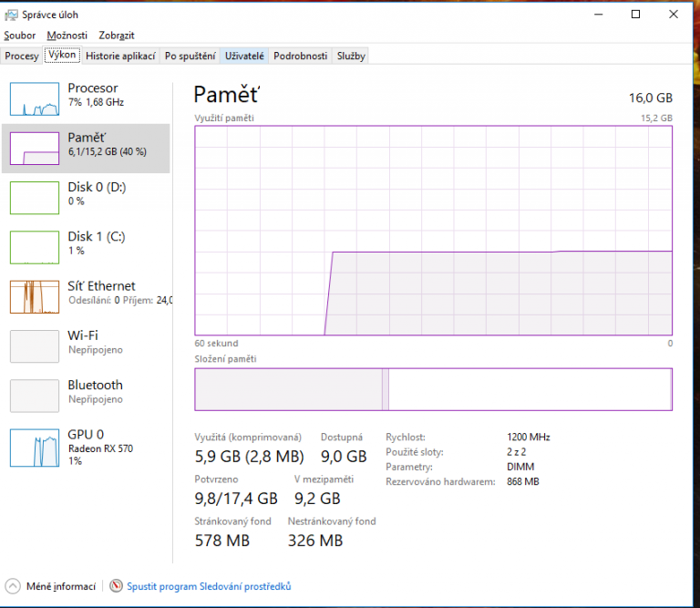Switch to the Služby tab
This screenshot has width=700, height=608.
click(x=351, y=56)
